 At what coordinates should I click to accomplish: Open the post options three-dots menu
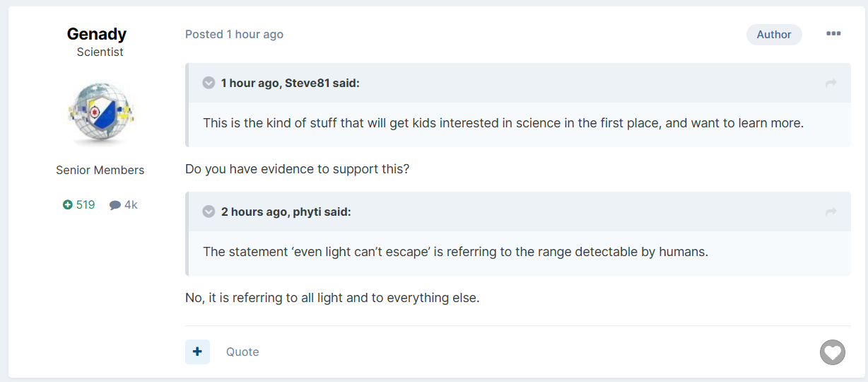pyautogui.click(x=833, y=34)
